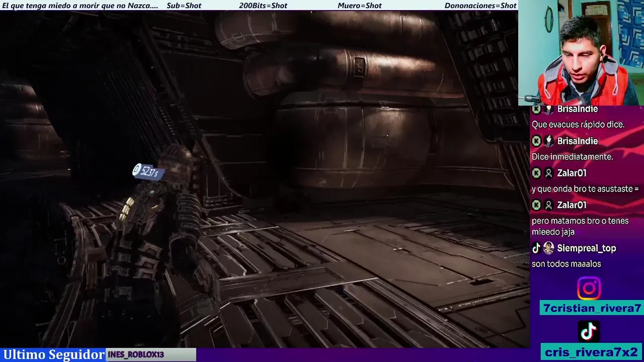
Task: Click the '200Bits=Shot' banner text
Action: (x=263, y=6)
